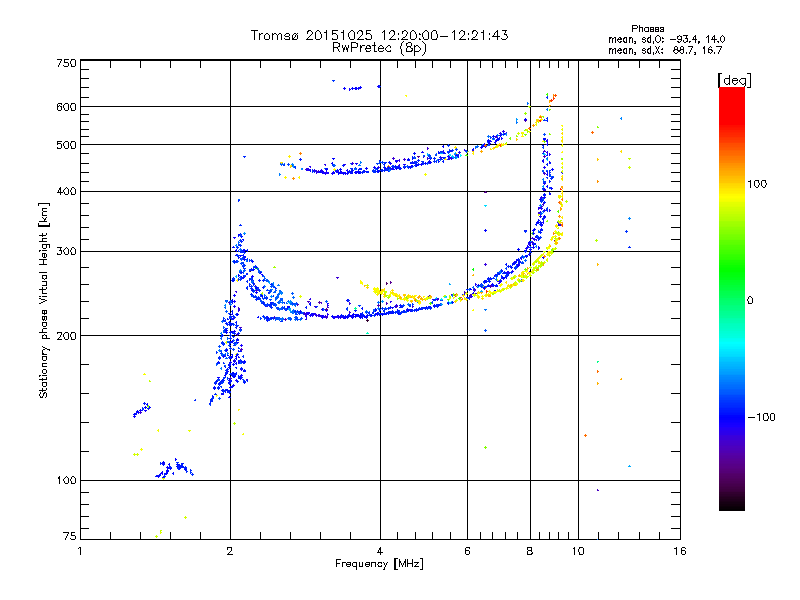Click the colorbar tick label "-100"
This screenshot has height=600, width=800.
tap(761, 417)
